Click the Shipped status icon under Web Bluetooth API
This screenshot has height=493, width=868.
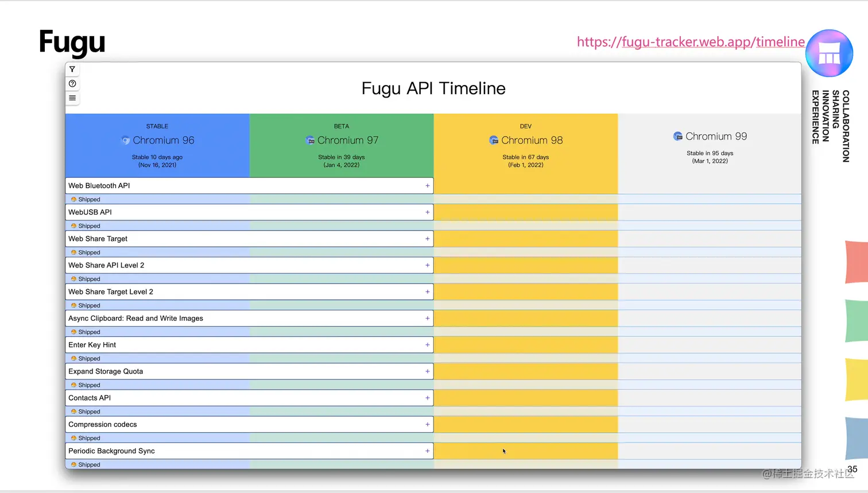point(73,199)
